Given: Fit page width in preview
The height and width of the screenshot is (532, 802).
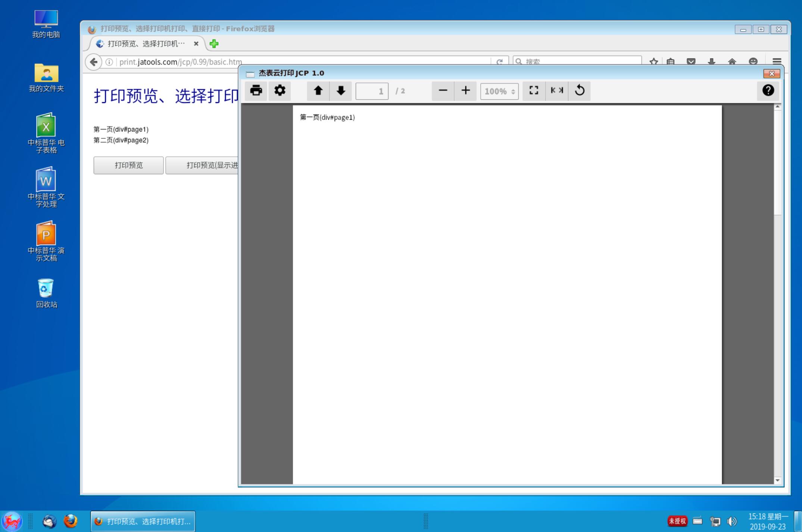Looking at the screenshot, I should (557, 91).
